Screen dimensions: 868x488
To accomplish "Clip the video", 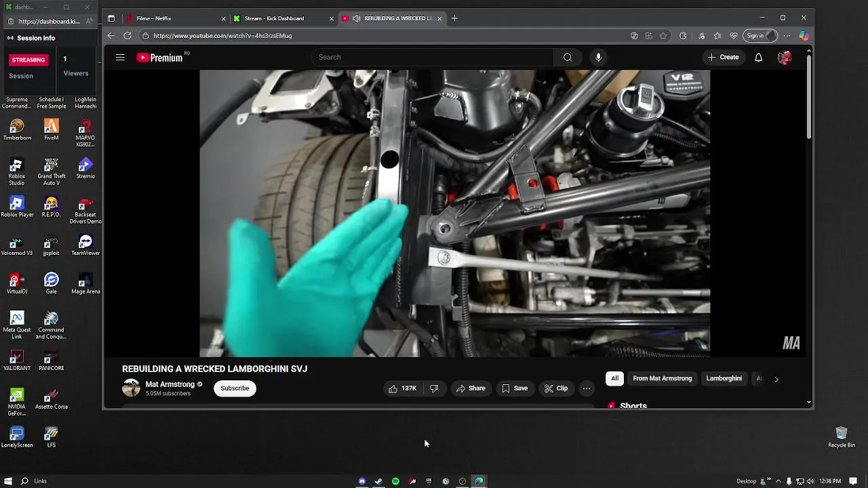I will tap(555, 388).
